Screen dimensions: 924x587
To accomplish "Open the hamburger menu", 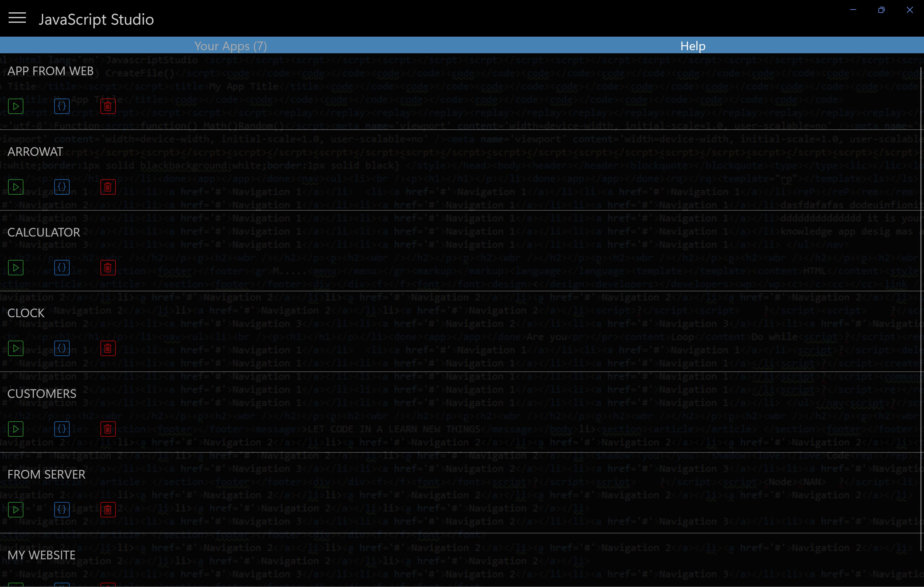I will point(17,18).
